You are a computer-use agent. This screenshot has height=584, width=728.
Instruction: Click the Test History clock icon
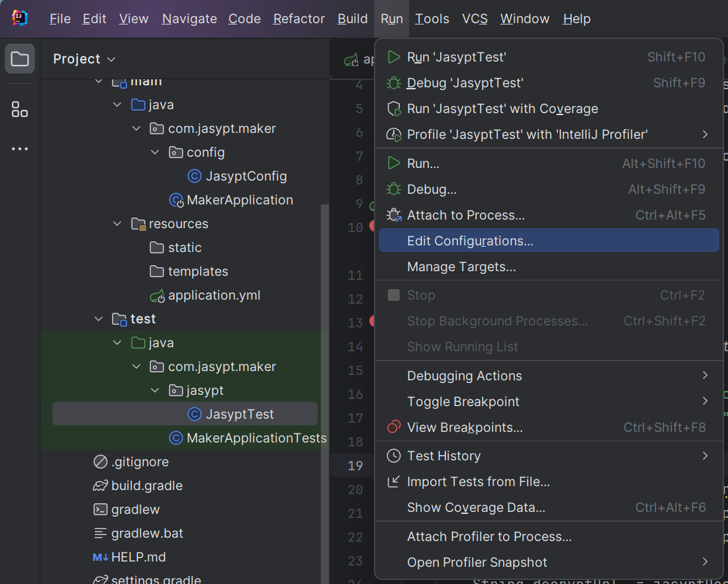pos(394,456)
